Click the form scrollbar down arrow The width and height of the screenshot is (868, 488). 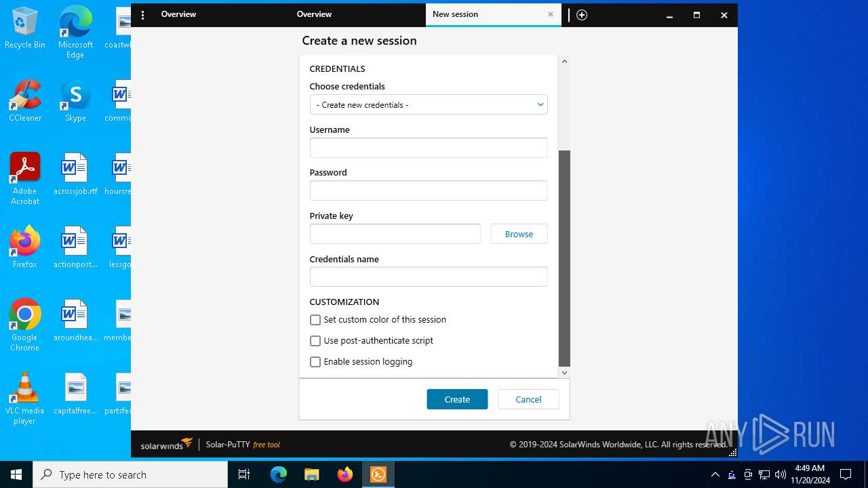pyautogui.click(x=564, y=372)
